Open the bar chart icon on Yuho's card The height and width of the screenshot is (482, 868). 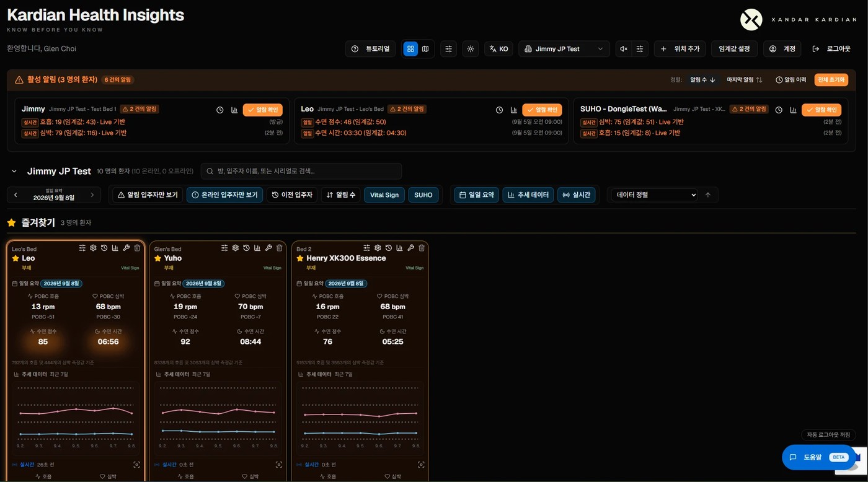(257, 248)
